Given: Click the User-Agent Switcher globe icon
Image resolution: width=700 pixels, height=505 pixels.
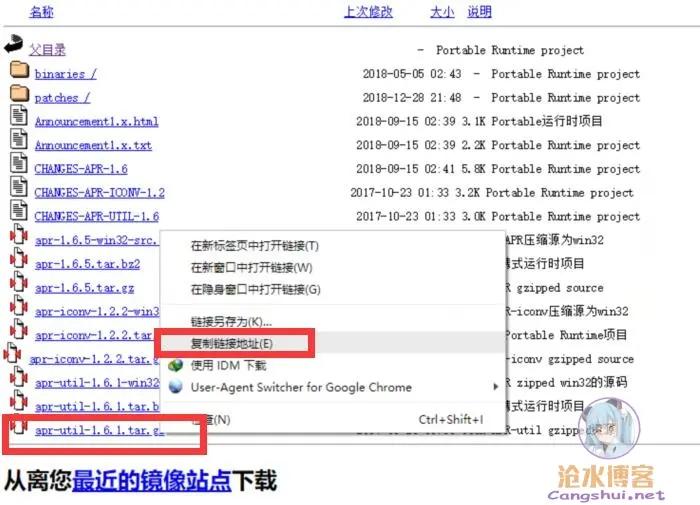Looking at the screenshot, I should click(x=176, y=387).
